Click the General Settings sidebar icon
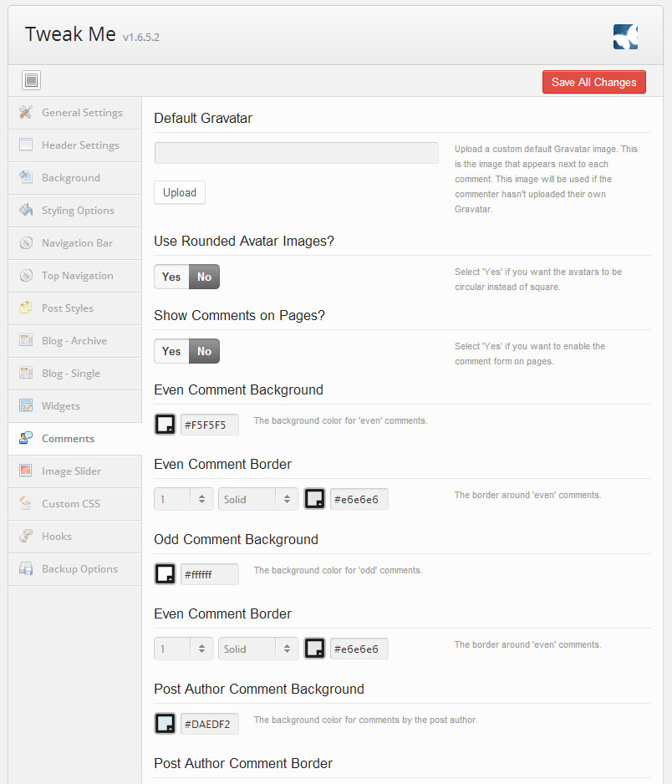The width and height of the screenshot is (672, 784). [26, 112]
